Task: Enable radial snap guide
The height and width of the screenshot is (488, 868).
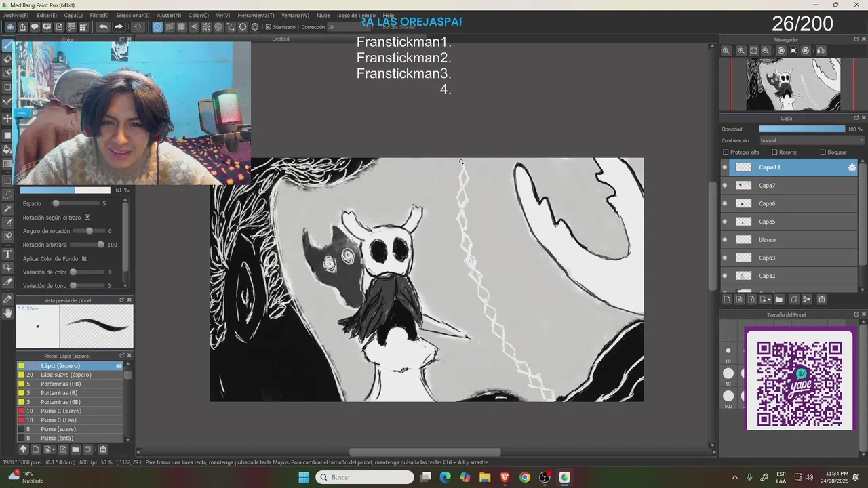Action: tap(206, 27)
